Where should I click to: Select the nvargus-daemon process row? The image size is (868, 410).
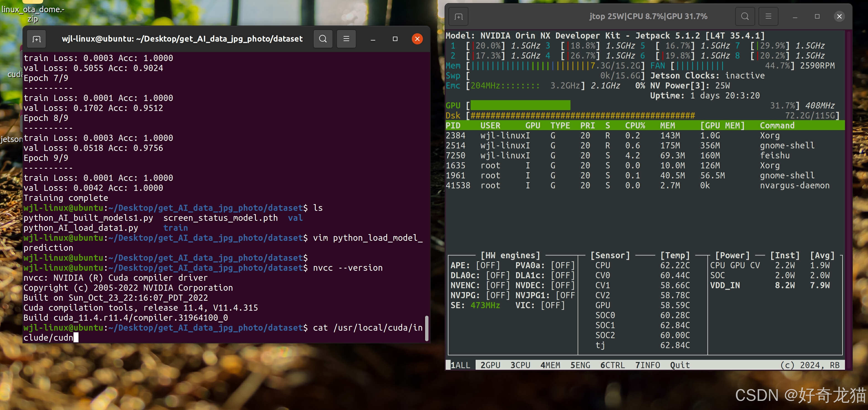645,186
